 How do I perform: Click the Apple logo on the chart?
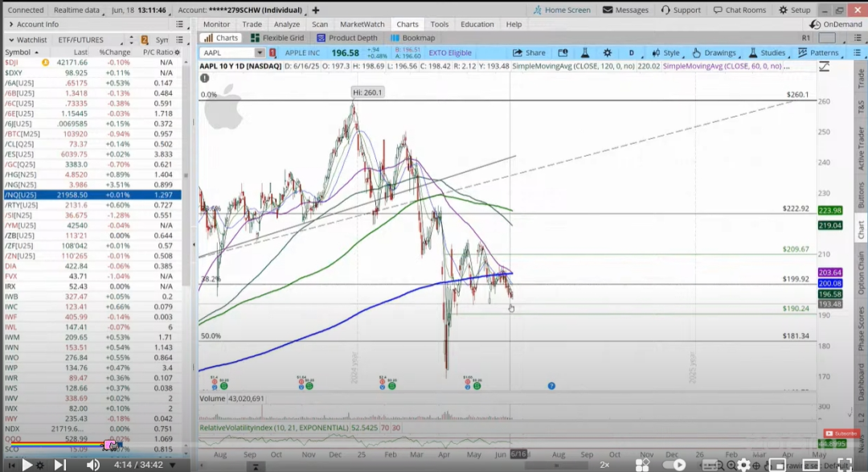(x=223, y=108)
